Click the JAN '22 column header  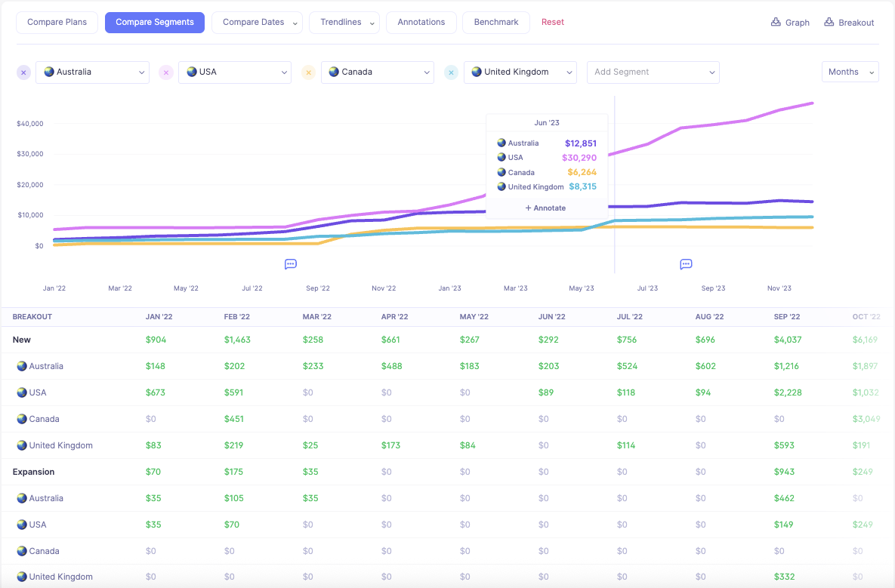tap(159, 316)
